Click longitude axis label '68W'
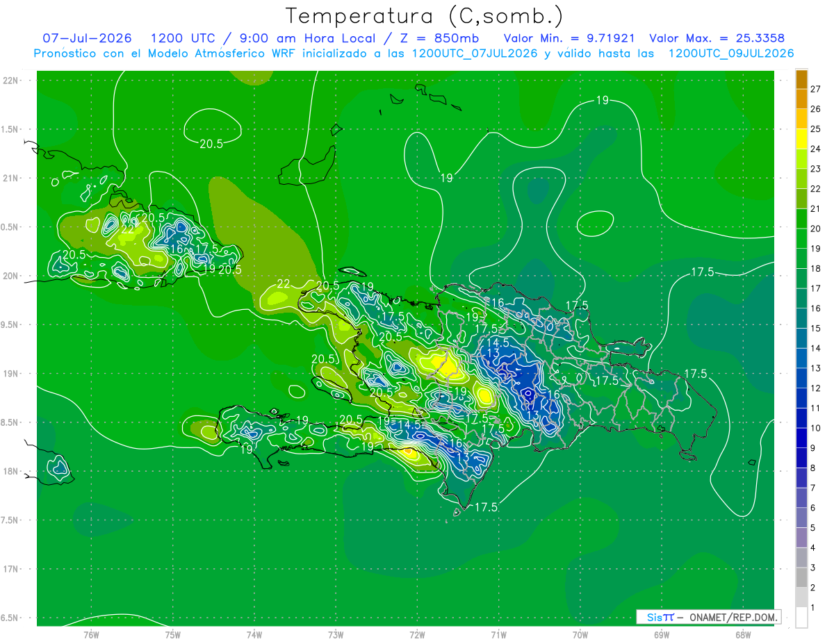The image size is (834, 644). tap(742, 635)
